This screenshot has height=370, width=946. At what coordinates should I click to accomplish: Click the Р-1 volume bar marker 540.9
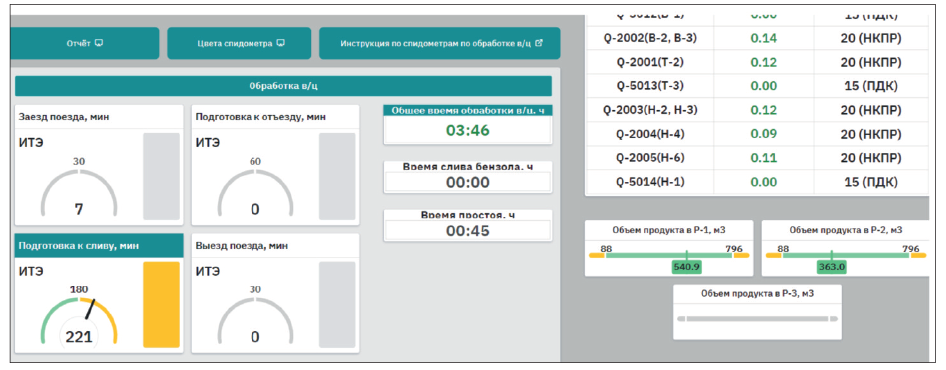pyautogui.click(x=687, y=266)
